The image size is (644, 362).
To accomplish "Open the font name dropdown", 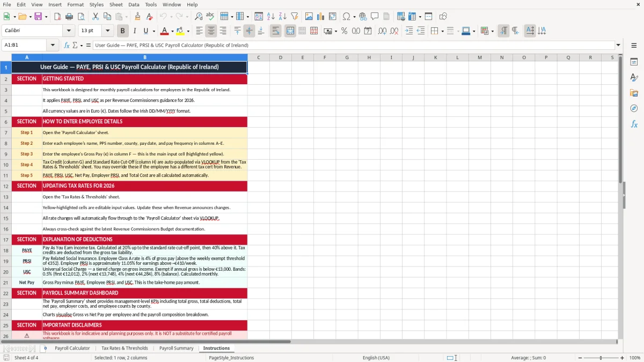I will pos(69,31).
